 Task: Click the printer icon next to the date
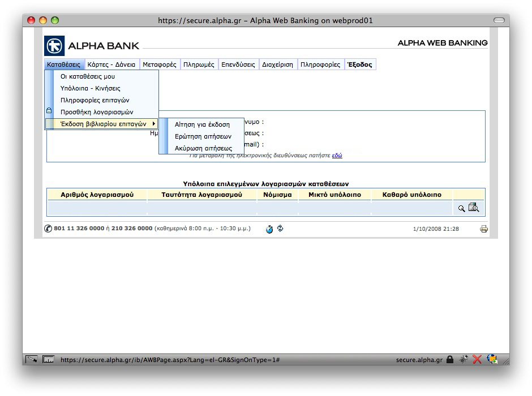[484, 229]
